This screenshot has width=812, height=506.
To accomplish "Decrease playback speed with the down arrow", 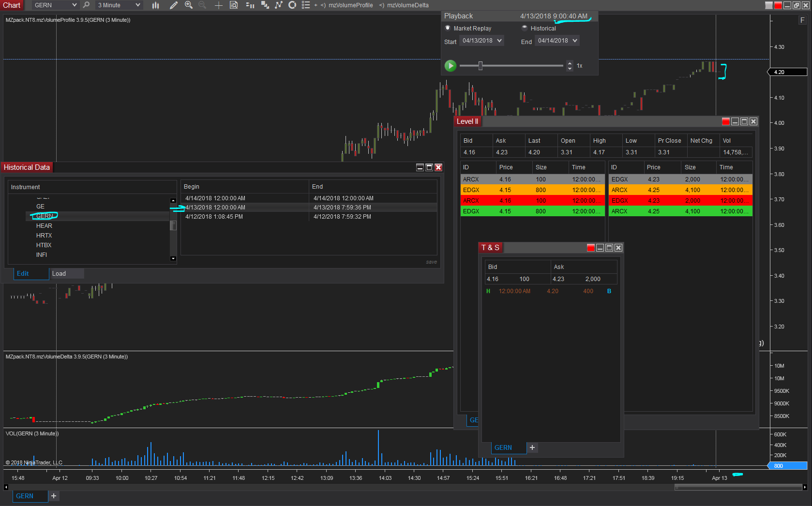I will pyautogui.click(x=570, y=68).
